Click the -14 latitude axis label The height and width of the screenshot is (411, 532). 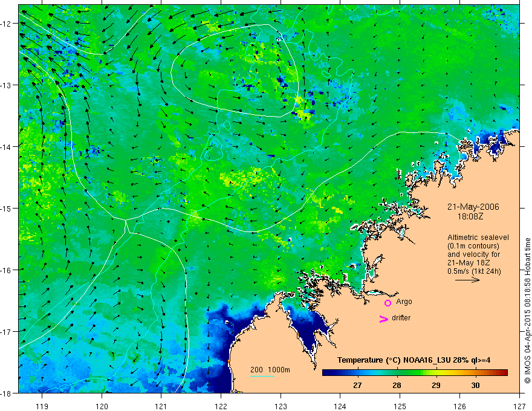click(7, 146)
